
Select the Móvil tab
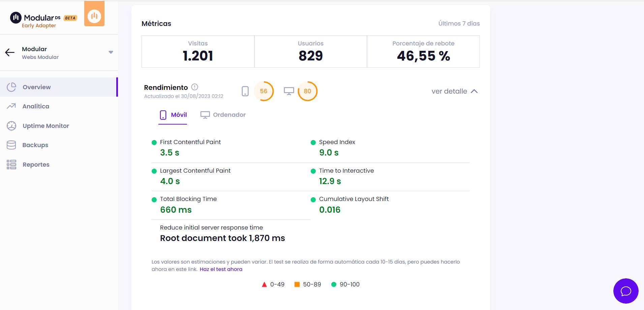173,114
